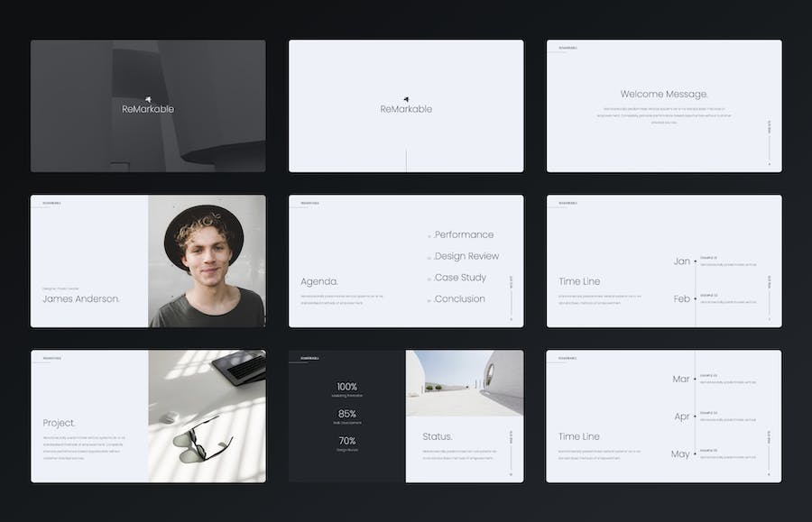Choose the Case Study agenda item
812x522 pixels.
[460, 278]
